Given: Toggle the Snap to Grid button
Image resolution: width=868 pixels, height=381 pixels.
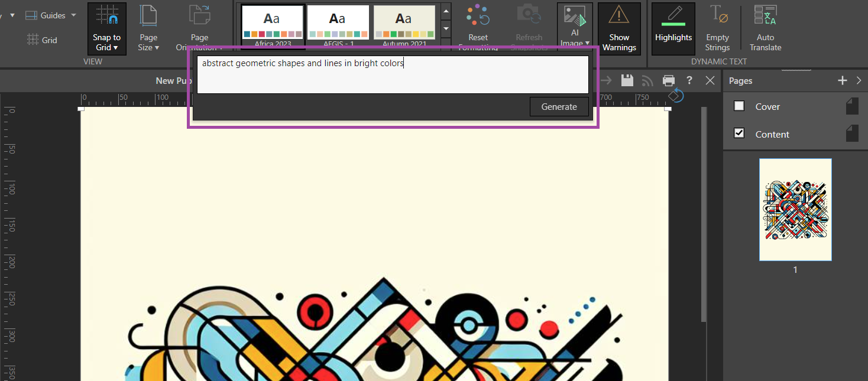Looking at the screenshot, I should 106,29.
